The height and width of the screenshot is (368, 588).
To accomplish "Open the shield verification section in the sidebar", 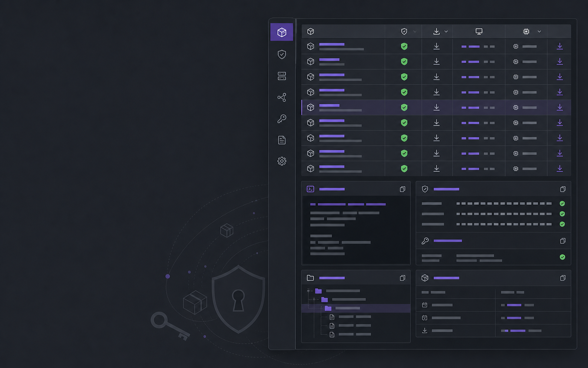I will pyautogui.click(x=282, y=55).
